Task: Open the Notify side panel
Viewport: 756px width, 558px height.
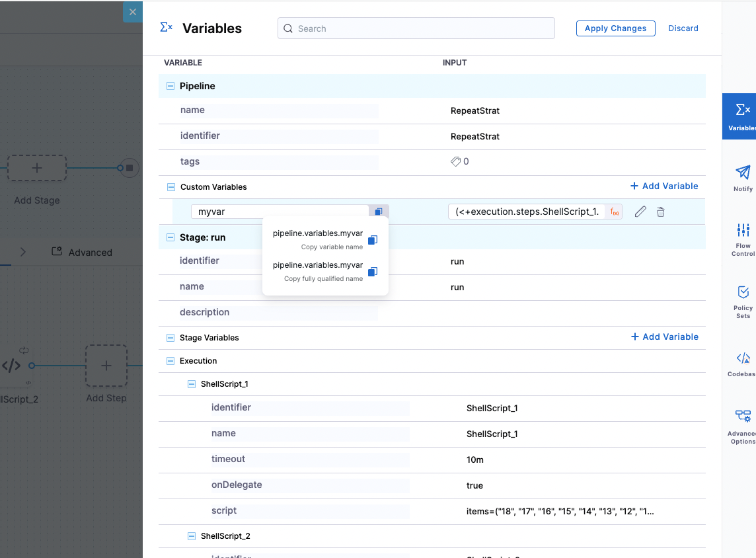Action: pos(743,178)
